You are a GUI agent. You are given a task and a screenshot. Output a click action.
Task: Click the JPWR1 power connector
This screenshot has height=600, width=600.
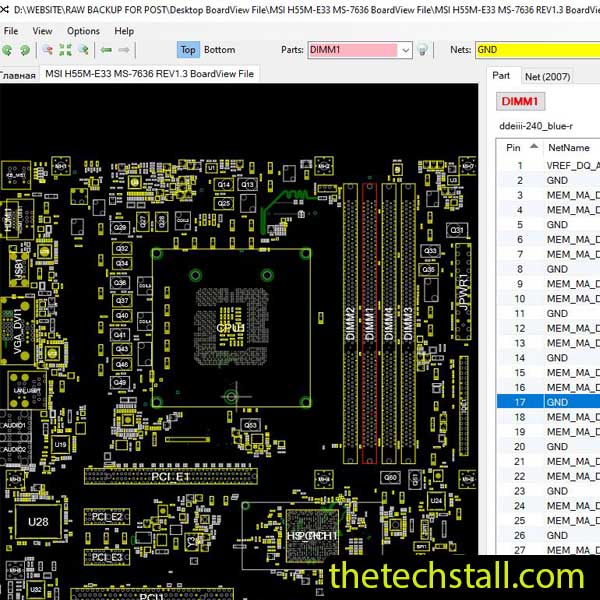pyautogui.click(x=463, y=292)
